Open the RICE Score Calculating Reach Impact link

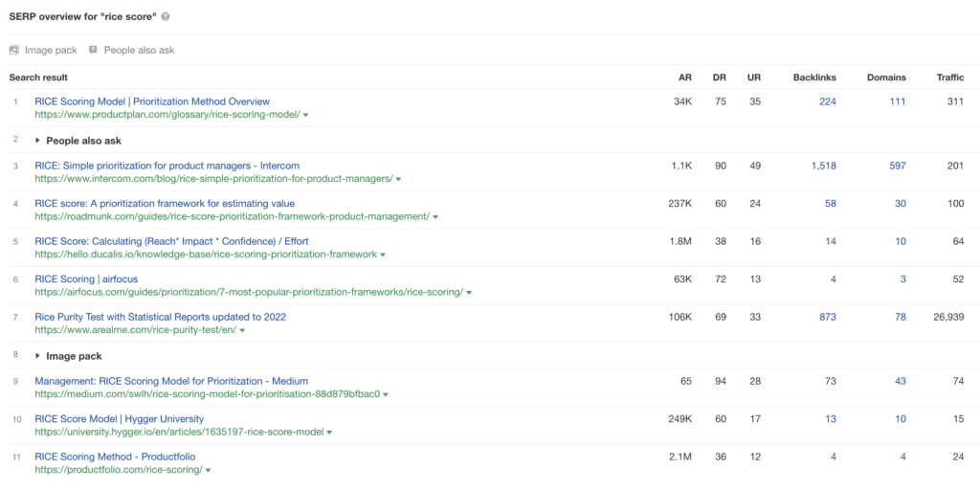(171, 241)
